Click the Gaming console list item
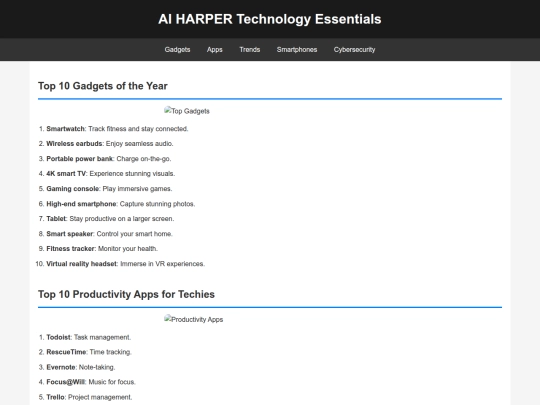The image size is (540, 405). coord(109,189)
